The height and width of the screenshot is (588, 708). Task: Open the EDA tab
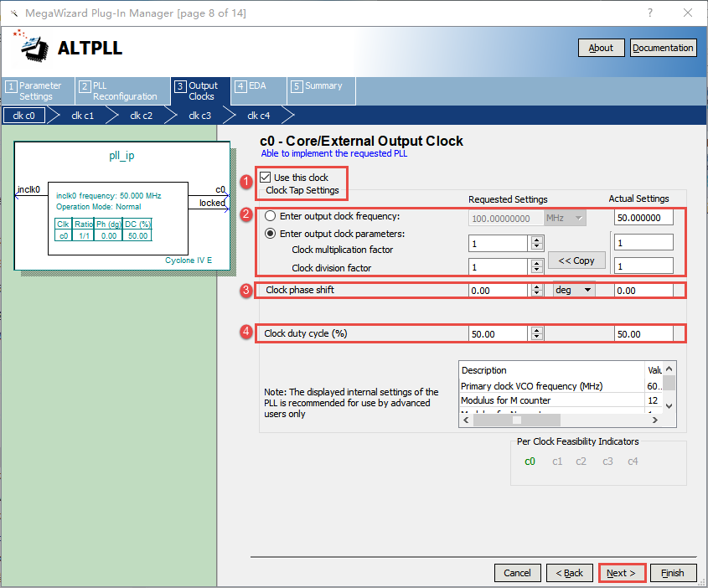coord(258,91)
